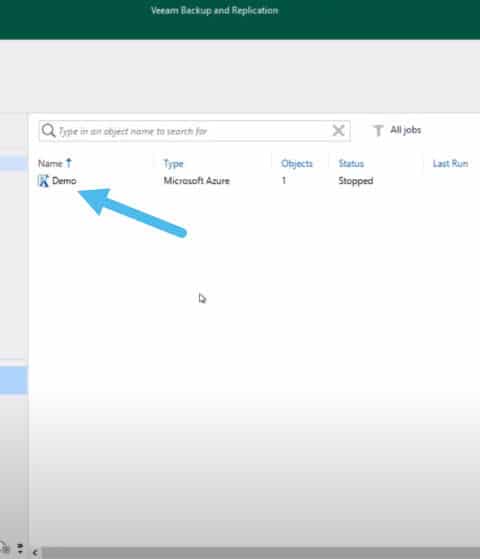Click the filter funnel icon
This screenshot has height=559, width=480.
click(378, 130)
